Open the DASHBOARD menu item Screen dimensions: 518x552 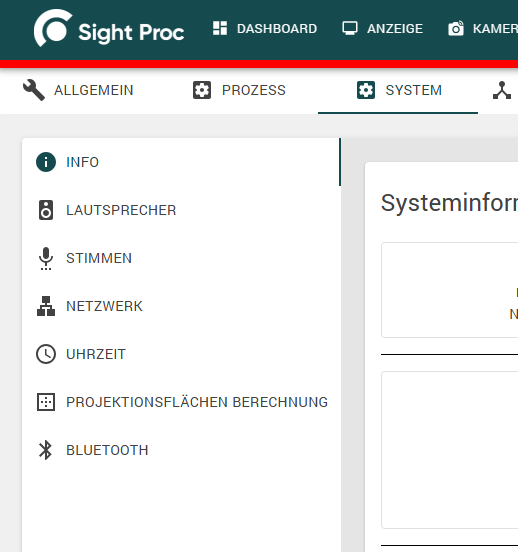277,29
